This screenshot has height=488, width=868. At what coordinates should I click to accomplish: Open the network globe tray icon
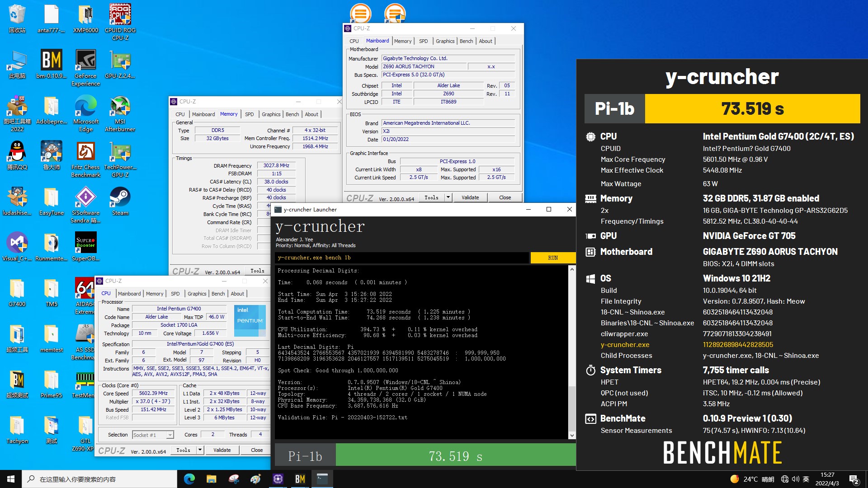(x=785, y=479)
